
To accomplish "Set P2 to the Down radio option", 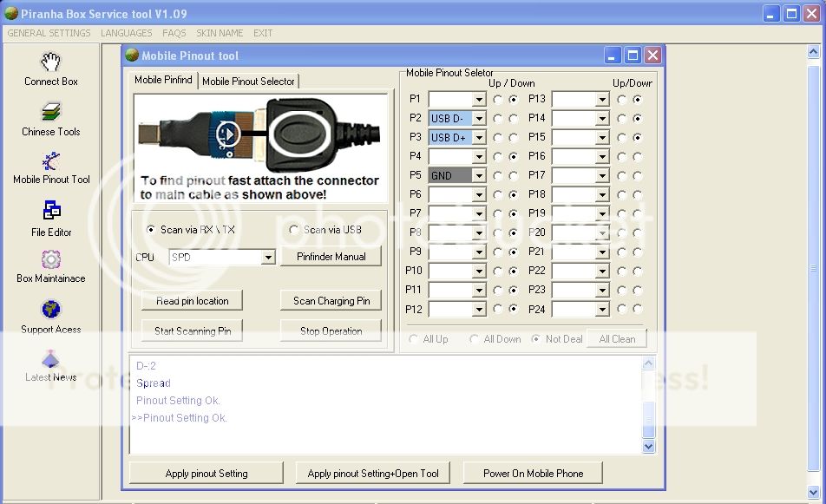I will (513, 119).
